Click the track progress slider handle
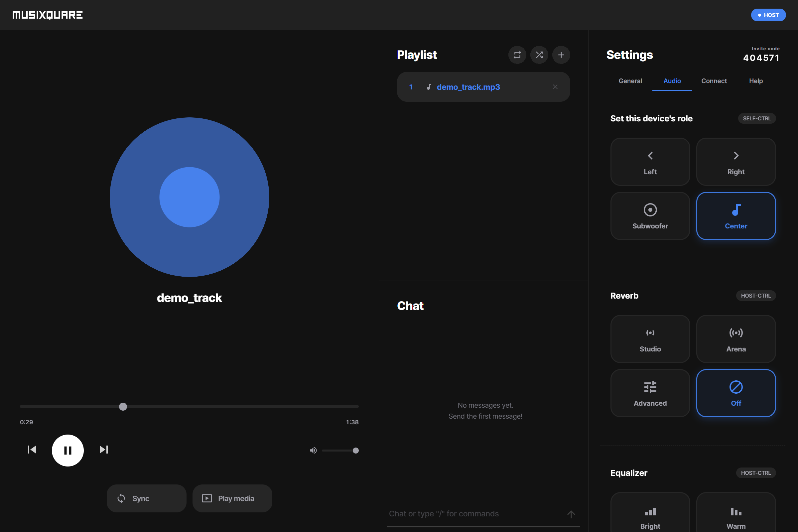 pyautogui.click(x=123, y=406)
